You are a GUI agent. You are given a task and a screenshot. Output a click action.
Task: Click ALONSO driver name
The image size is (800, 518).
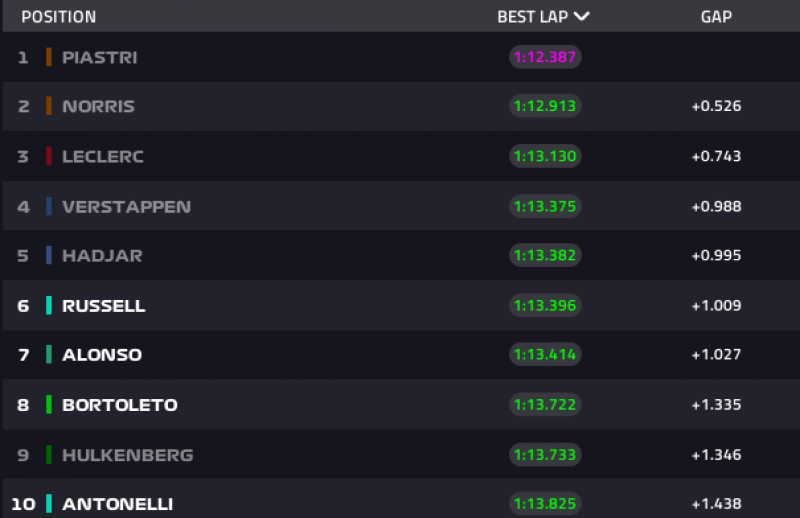click(101, 355)
